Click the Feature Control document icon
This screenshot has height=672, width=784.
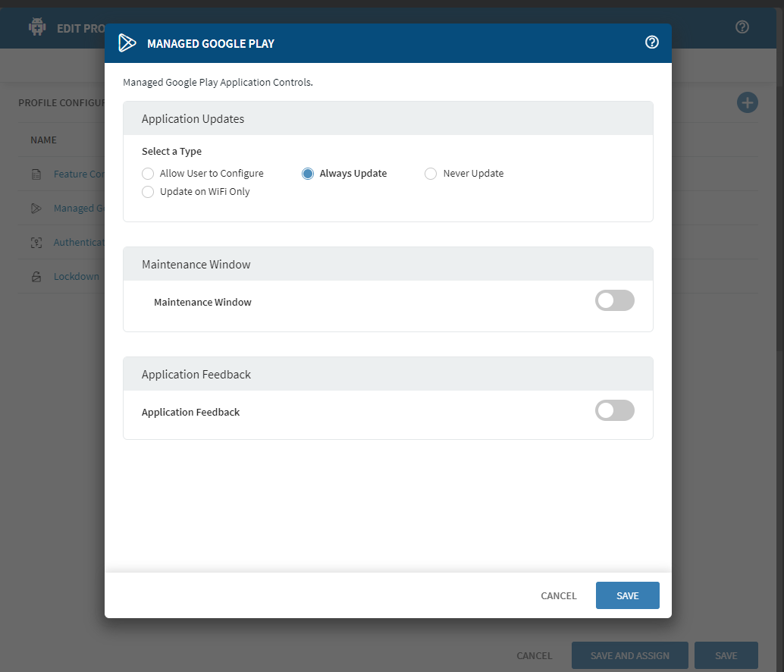pos(36,174)
